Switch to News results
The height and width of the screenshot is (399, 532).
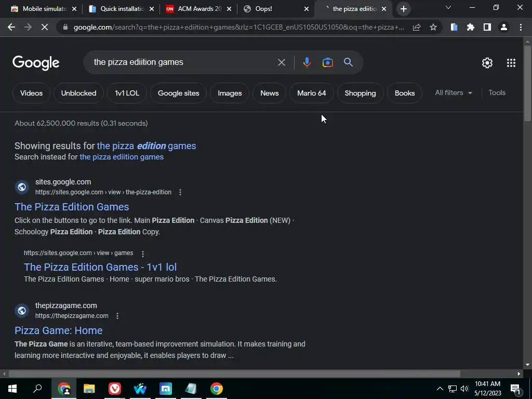270,93
